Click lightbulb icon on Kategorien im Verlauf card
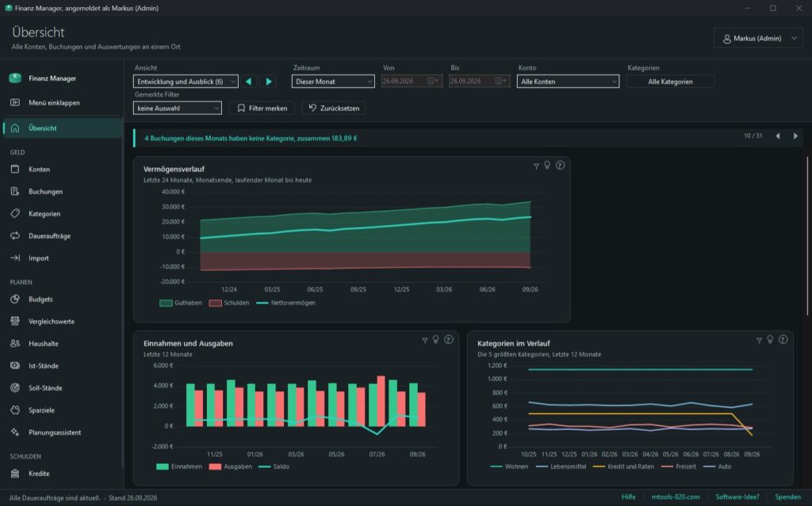The width and height of the screenshot is (812, 506). click(x=770, y=339)
